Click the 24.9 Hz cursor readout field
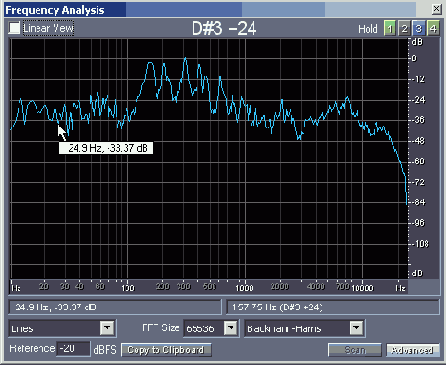Image resolution: width=446 pixels, height=365 pixels. pos(115,307)
